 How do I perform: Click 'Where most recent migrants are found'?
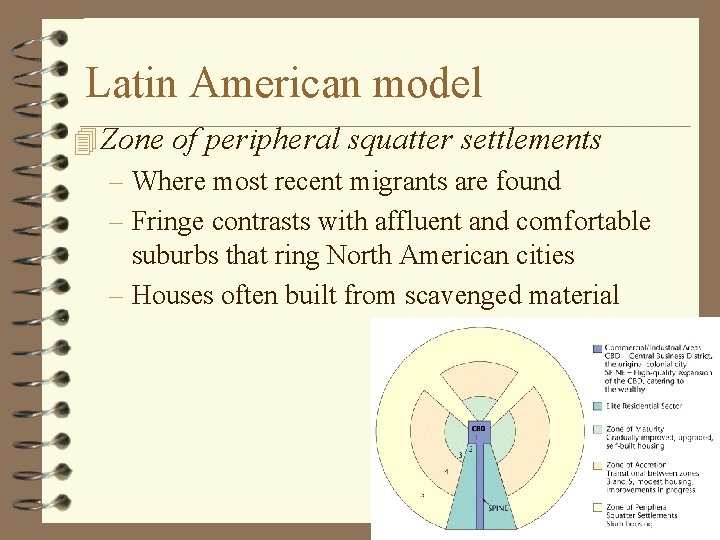pos(346,181)
